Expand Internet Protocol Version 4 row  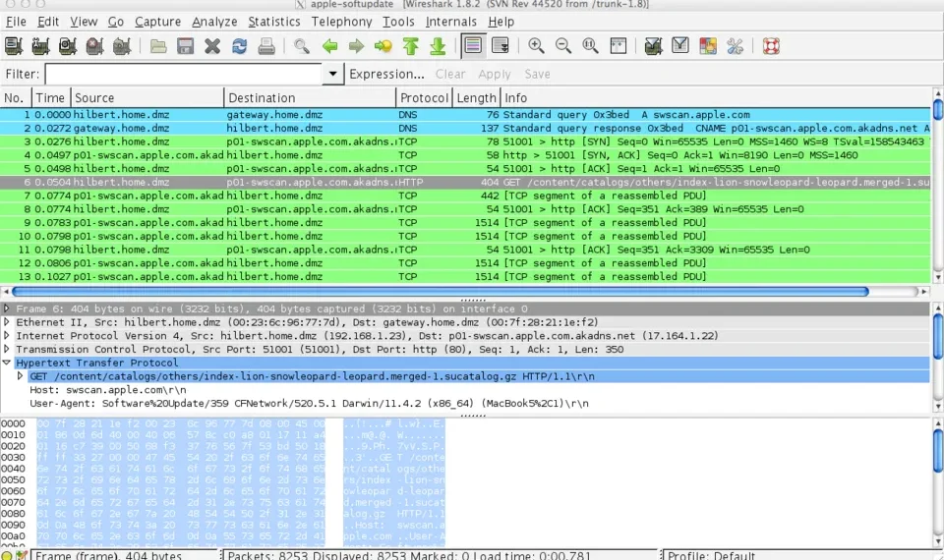[x=7, y=336]
